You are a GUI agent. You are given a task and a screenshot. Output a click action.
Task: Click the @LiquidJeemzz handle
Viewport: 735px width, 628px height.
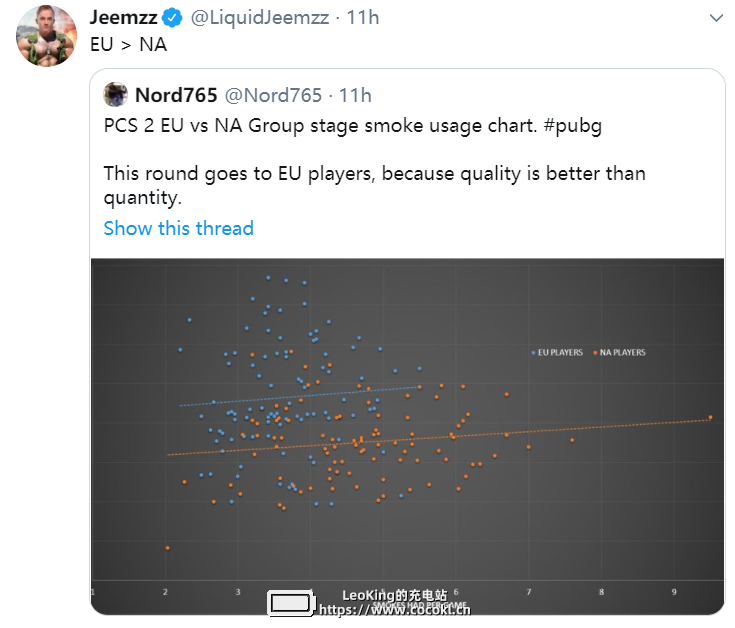point(260,18)
